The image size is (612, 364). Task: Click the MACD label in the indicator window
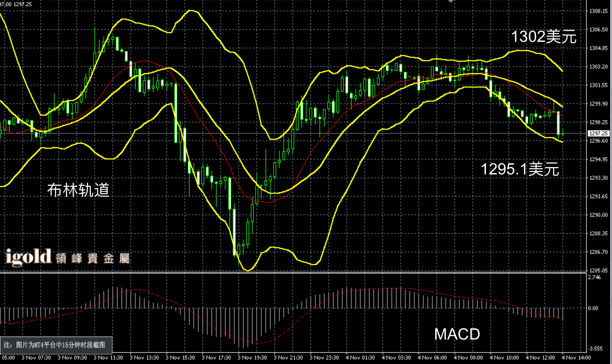click(x=457, y=334)
